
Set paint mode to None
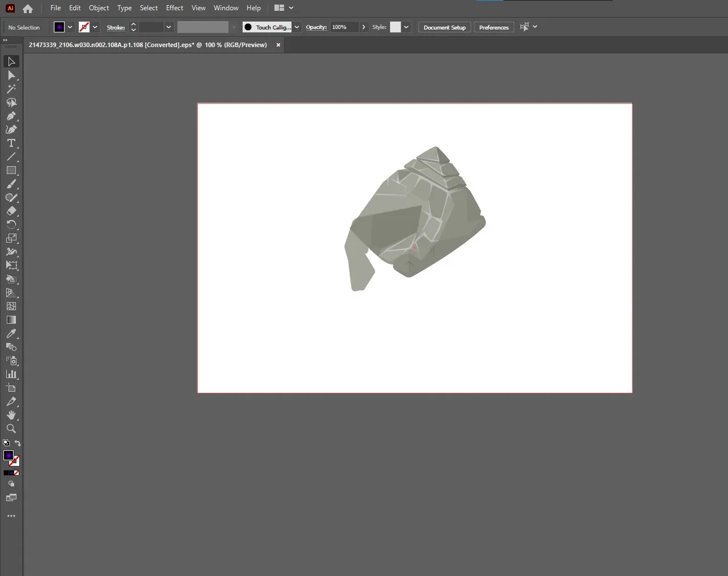[x=16, y=473]
